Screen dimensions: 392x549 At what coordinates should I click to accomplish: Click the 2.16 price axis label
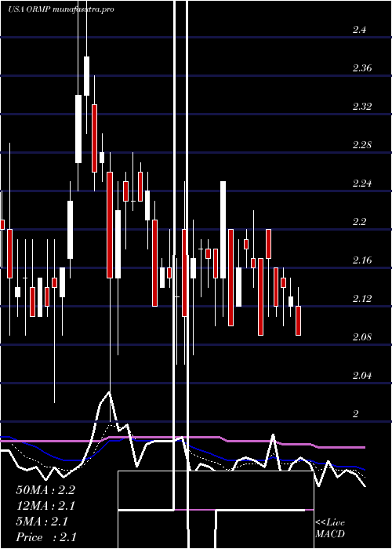(362, 260)
